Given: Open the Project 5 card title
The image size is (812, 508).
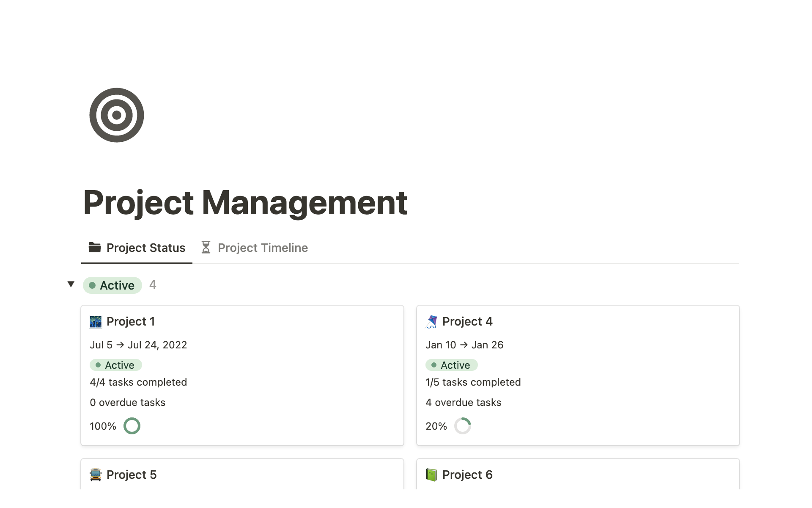Looking at the screenshot, I should 132,475.
